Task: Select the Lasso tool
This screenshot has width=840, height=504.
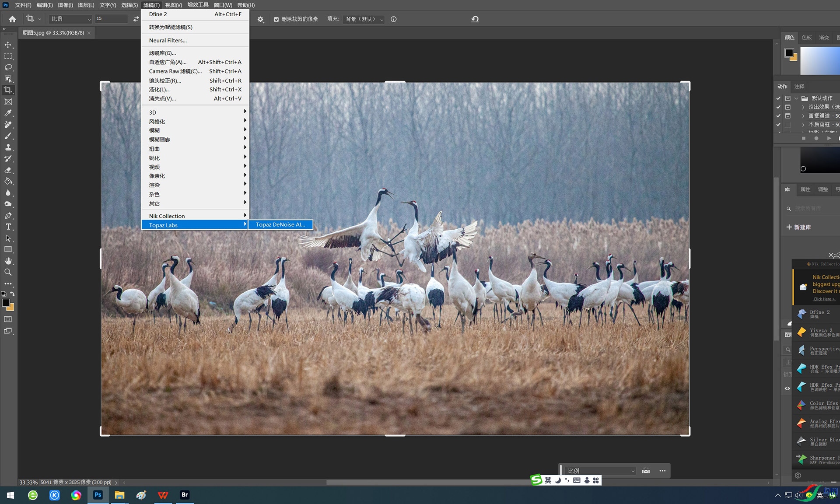Action: (x=8, y=67)
